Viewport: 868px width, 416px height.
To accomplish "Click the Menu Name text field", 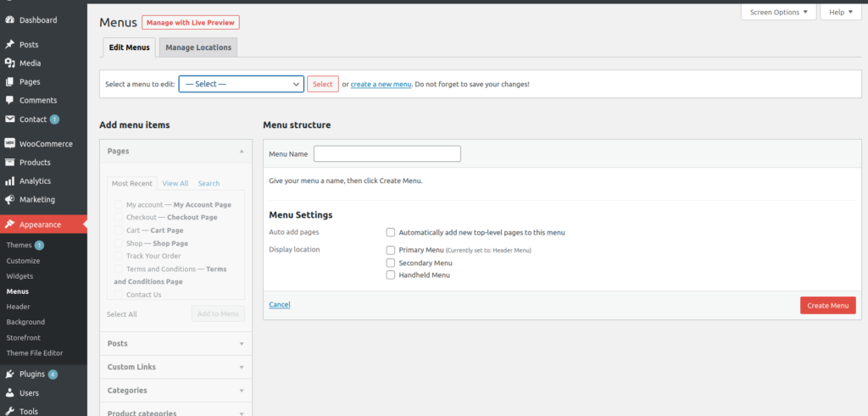I will coord(387,153).
